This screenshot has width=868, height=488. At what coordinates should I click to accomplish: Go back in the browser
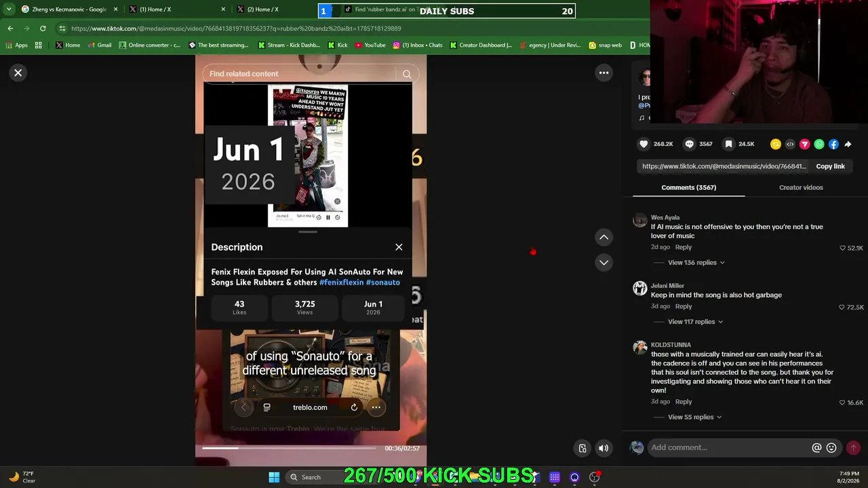pyautogui.click(x=10, y=28)
